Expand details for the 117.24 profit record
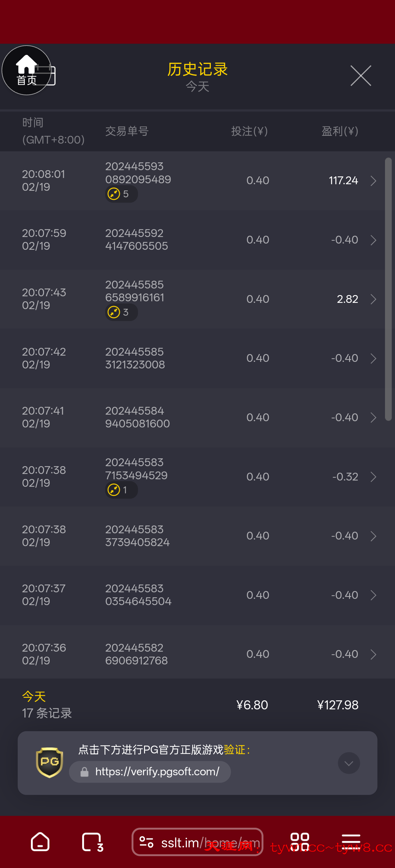 pyautogui.click(x=373, y=181)
